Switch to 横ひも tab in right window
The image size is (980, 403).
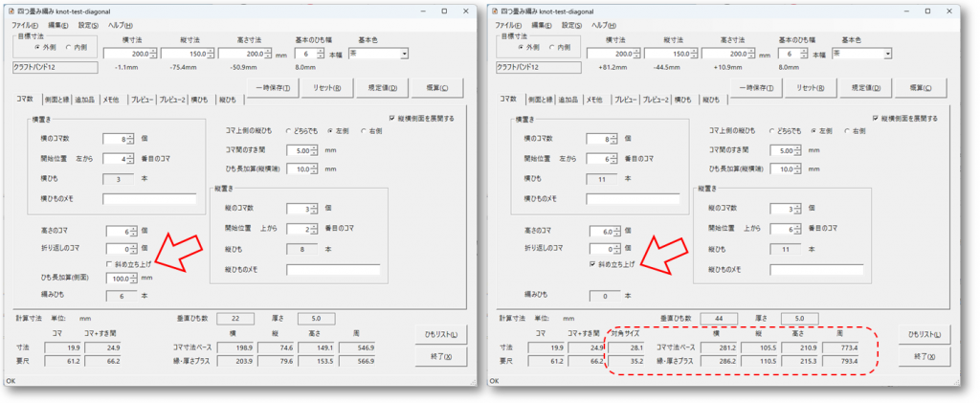685,100
